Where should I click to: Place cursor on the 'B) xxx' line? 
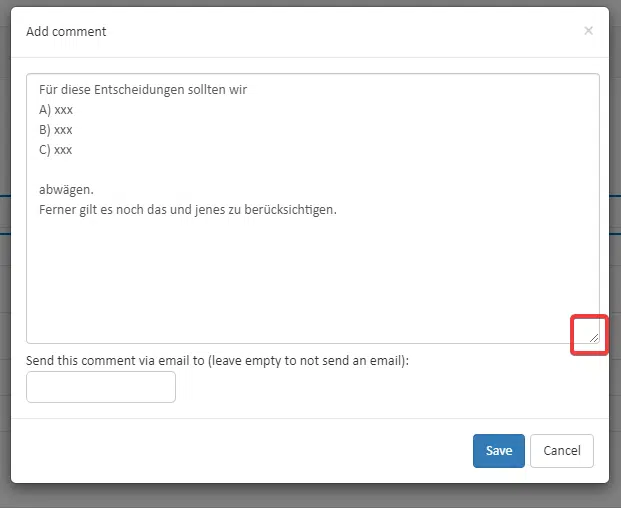[56, 130]
